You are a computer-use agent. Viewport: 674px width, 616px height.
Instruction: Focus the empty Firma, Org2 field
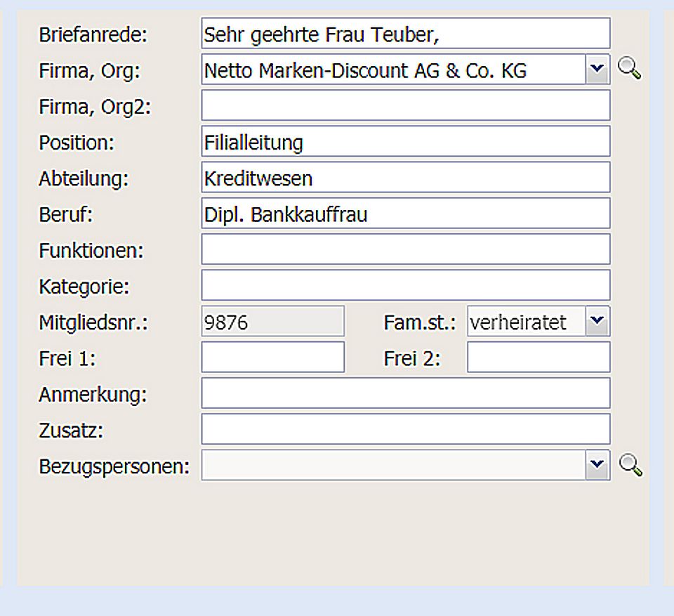coord(405,106)
